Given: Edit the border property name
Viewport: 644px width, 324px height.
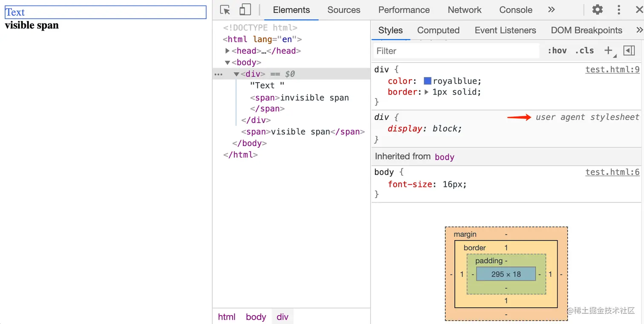Looking at the screenshot, I should (402, 92).
